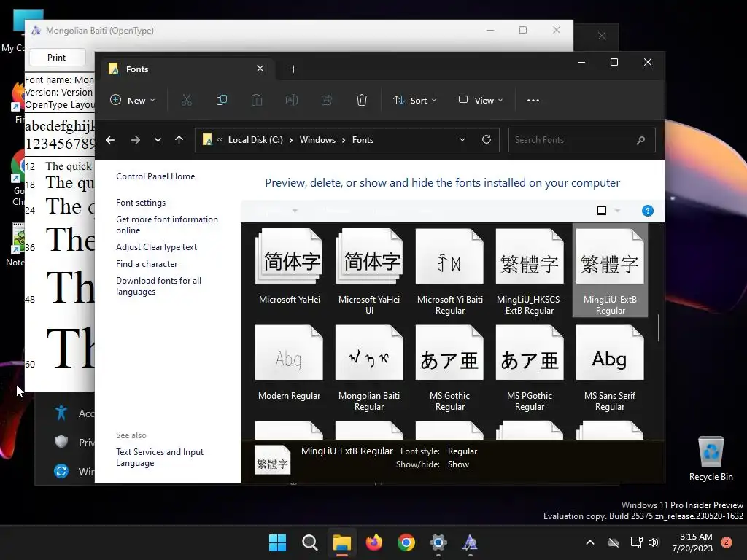
Task: Open the See more (three dots) menu
Action: (533, 101)
